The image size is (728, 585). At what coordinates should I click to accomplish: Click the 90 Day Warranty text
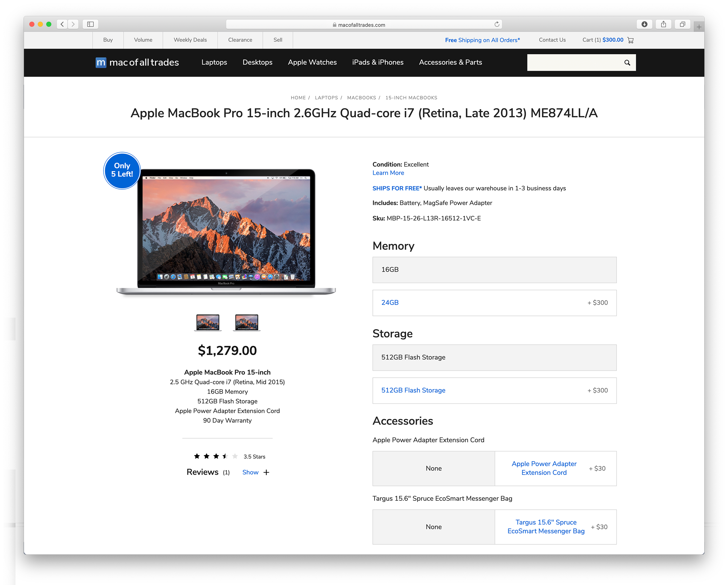coord(227,421)
